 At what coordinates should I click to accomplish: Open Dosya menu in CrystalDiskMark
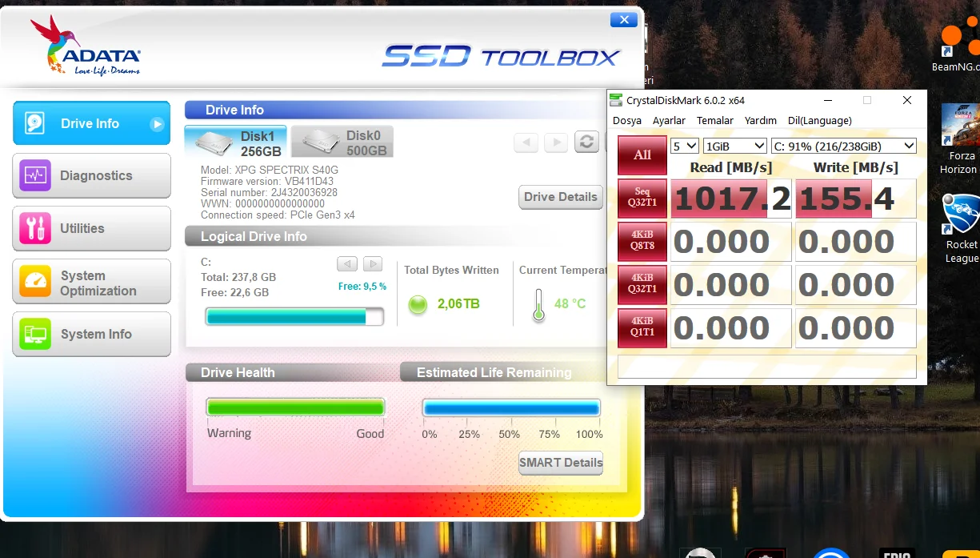point(627,120)
